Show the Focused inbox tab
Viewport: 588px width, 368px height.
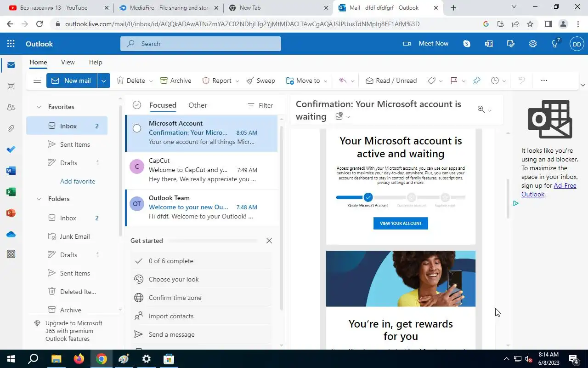click(163, 105)
